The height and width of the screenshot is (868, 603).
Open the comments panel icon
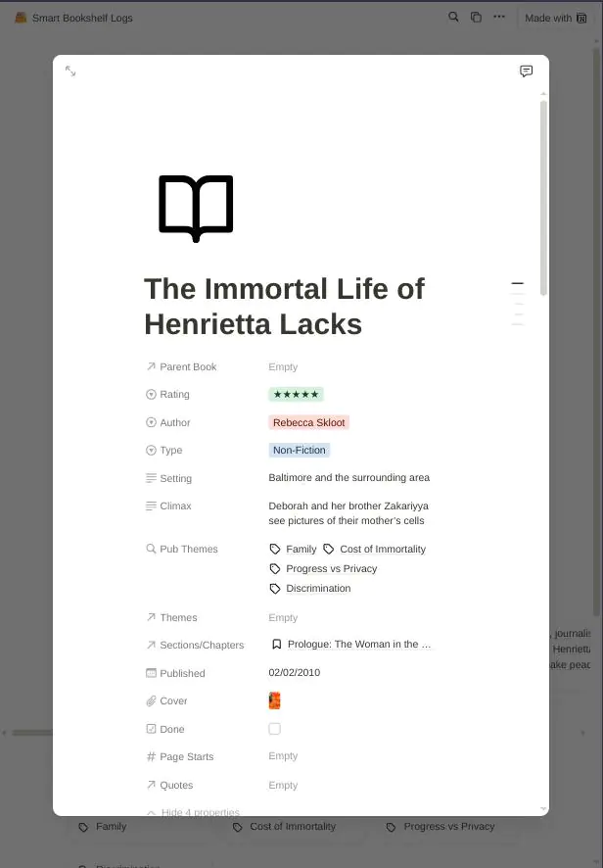tap(526, 71)
